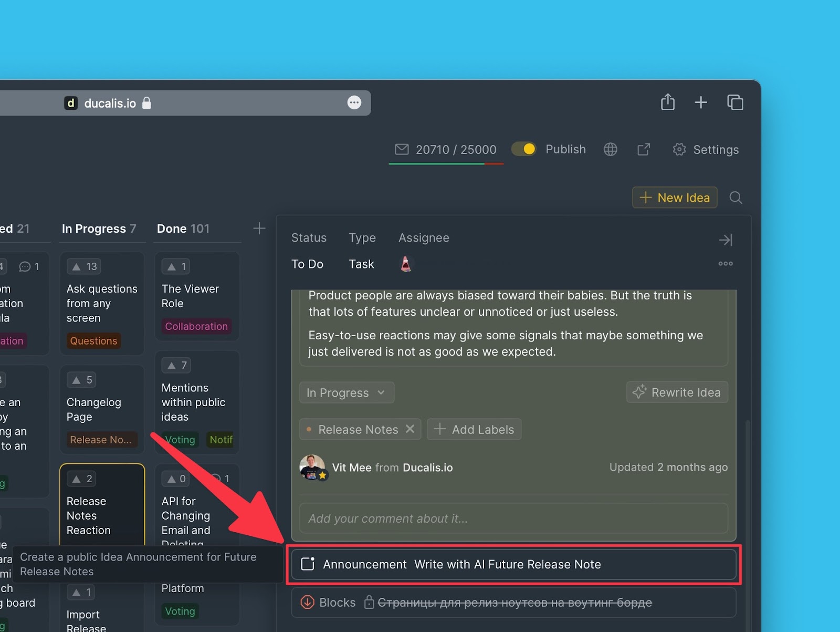Viewport: 840px width, 632px height.
Task: Click the In Progress column header
Action: (99, 229)
